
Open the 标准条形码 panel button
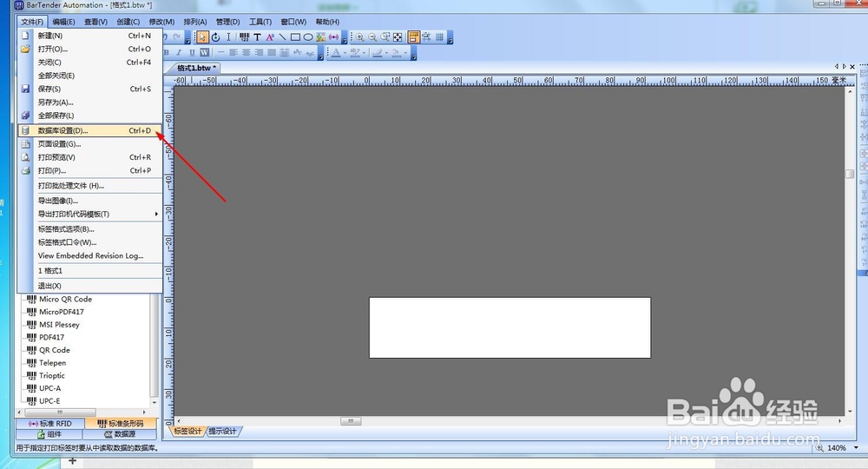121,424
